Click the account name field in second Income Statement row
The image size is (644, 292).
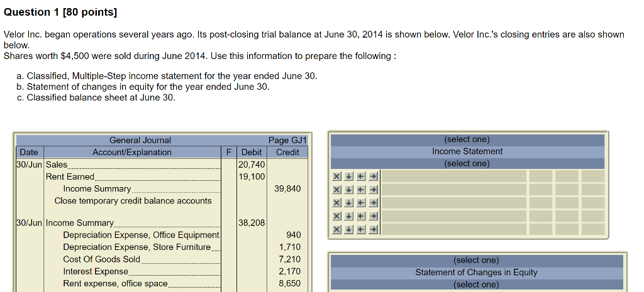454,190
